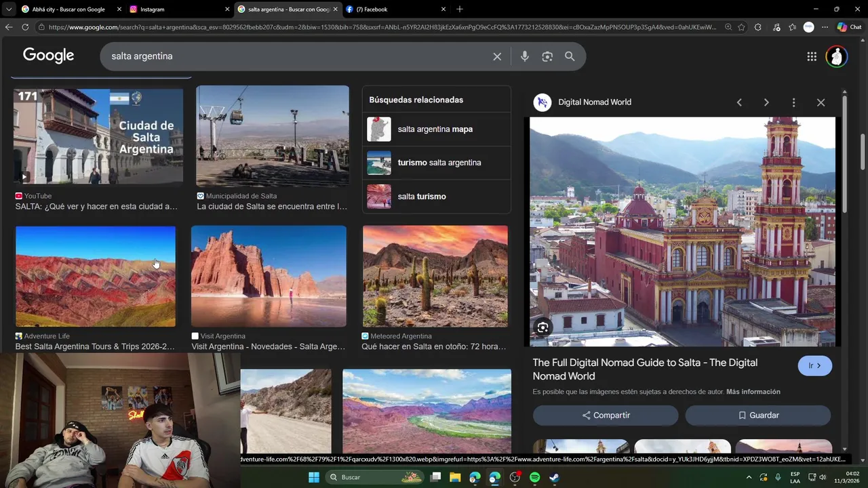The image size is (868, 488).
Task: Click the browser address bar URL
Action: point(382,27)
